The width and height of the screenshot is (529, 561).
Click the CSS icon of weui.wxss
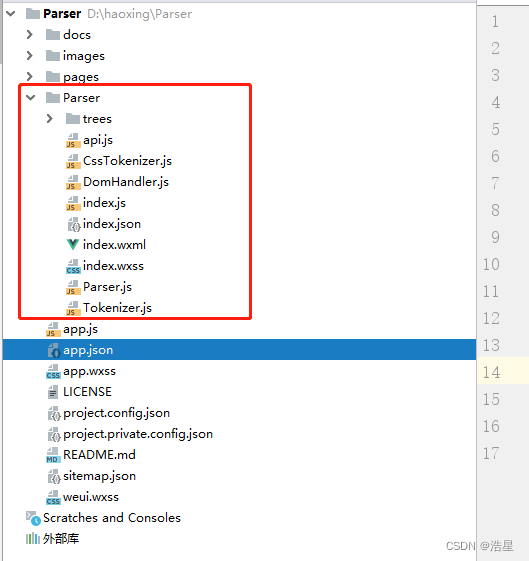point(53,497)
